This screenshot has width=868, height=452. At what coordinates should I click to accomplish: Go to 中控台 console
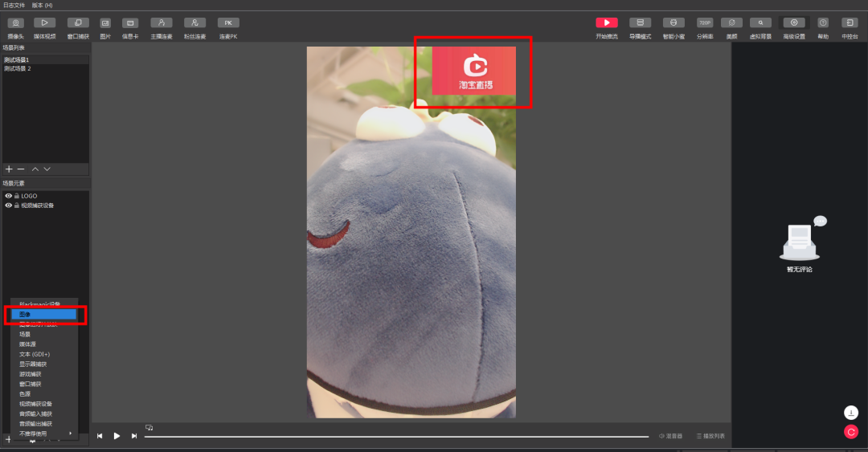[x=850, y=27]
